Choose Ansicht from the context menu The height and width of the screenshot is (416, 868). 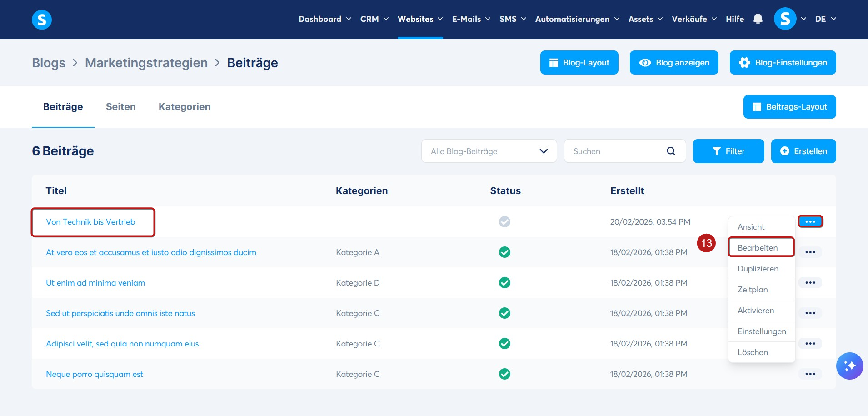coord(762,227)
